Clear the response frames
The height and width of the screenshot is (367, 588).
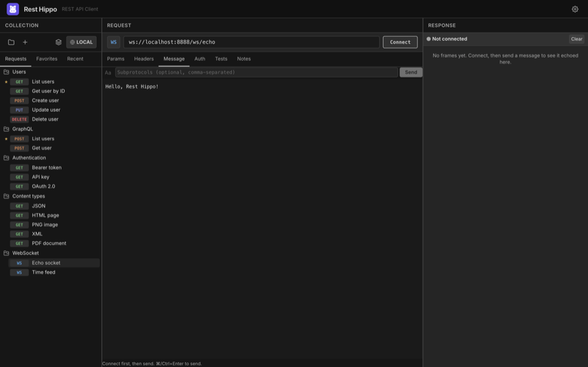[577, 39]
